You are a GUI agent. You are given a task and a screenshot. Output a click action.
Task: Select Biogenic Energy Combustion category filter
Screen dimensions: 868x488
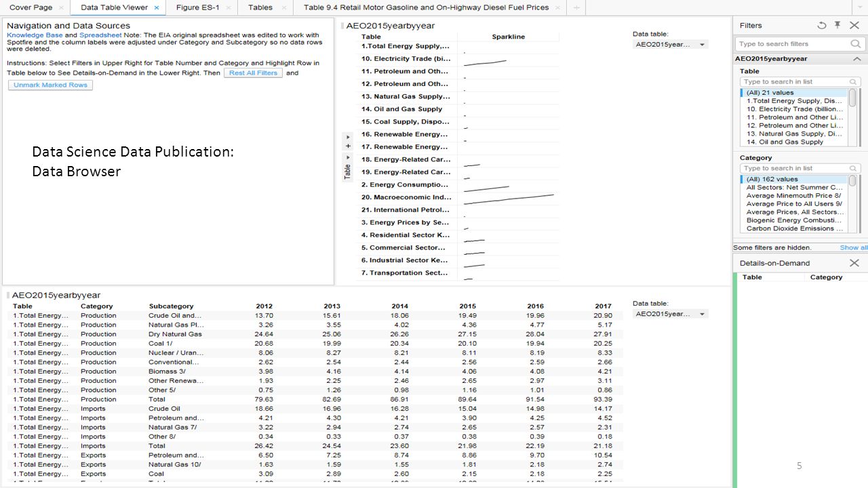[x=794, y=220]
